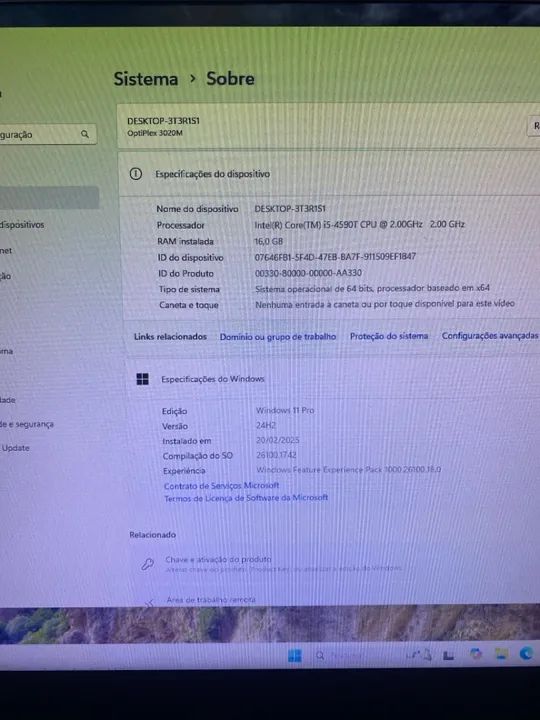This screenshot has width=540, height=720.
Task: Click the 24H2 version value
Action: coord(266,425)
